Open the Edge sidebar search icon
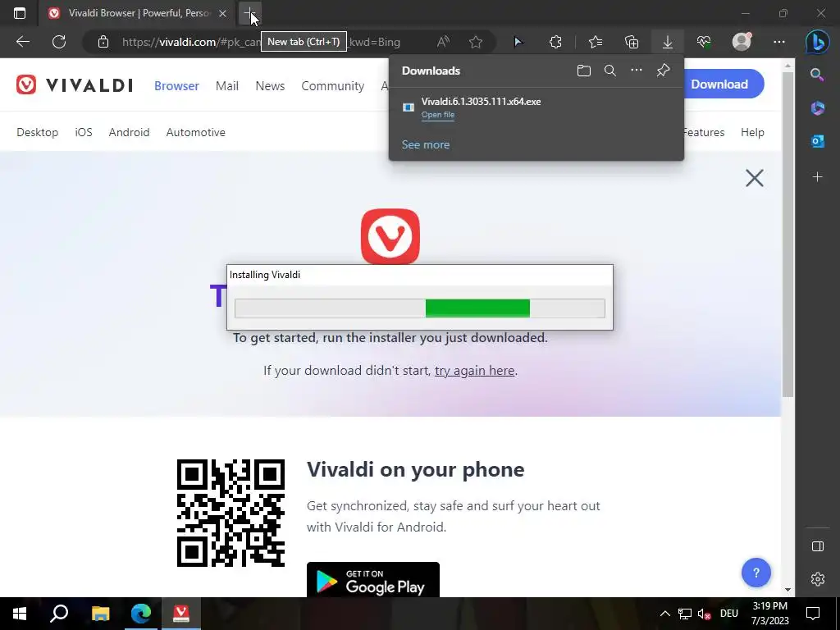 click(x=817, y=75)
